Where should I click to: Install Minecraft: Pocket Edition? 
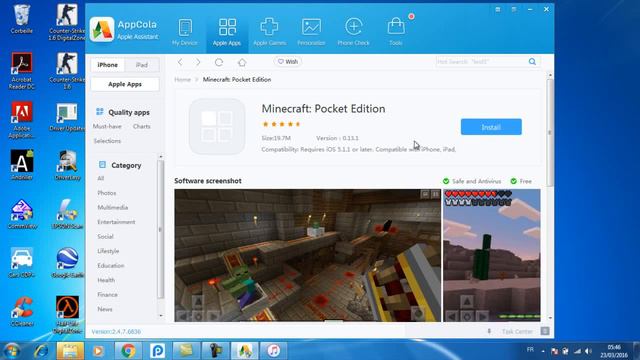tap(491, 127)
